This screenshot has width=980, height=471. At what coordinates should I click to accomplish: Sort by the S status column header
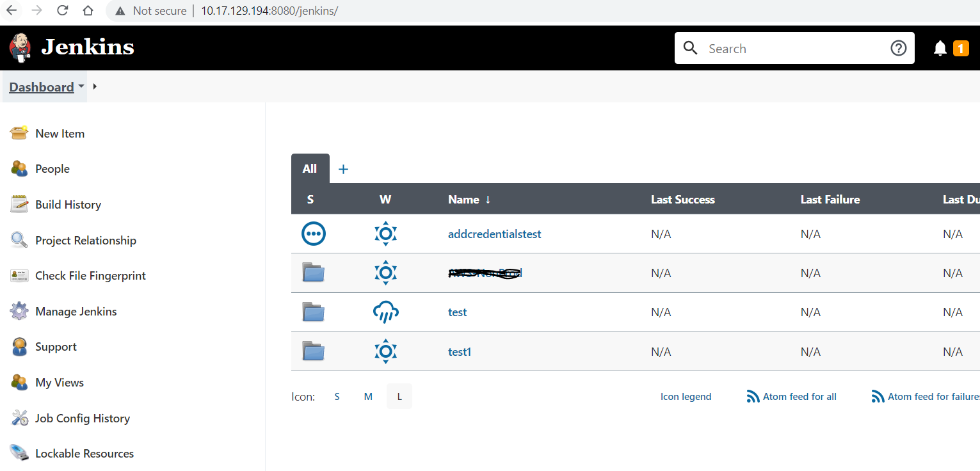click(310, 200)
